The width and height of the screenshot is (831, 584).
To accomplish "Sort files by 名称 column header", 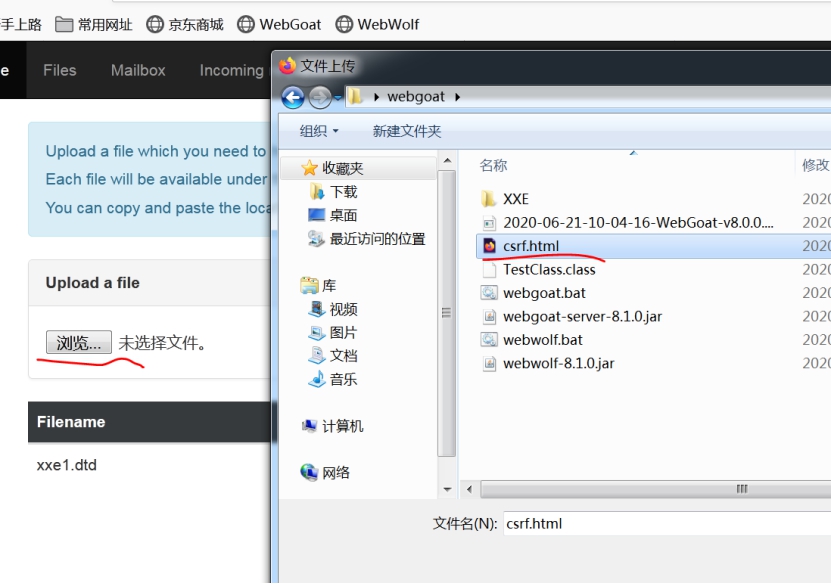I will pos(493,165).
